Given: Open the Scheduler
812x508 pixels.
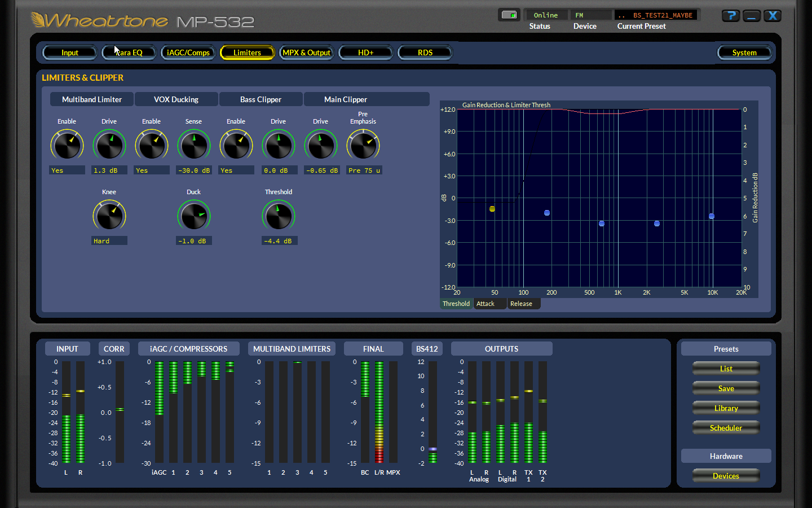Looking at the screenshot, I should pos(726,428).
